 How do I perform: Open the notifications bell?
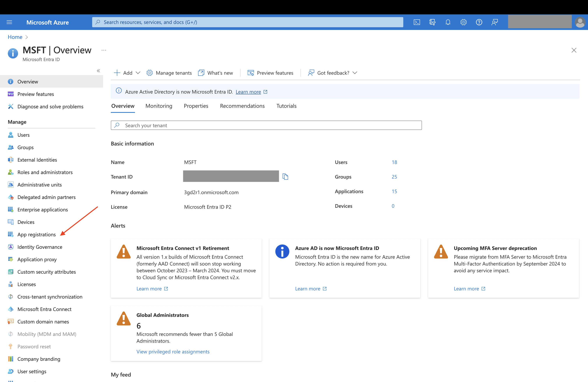pyautogui.click(x=448, y=22)
